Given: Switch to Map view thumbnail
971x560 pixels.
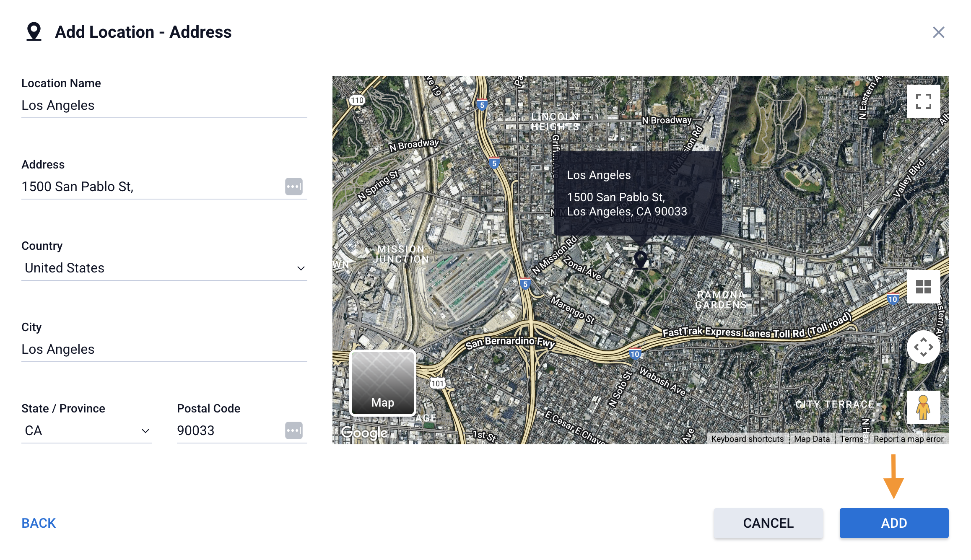Looking at the screenshot, I should [382, 383].
